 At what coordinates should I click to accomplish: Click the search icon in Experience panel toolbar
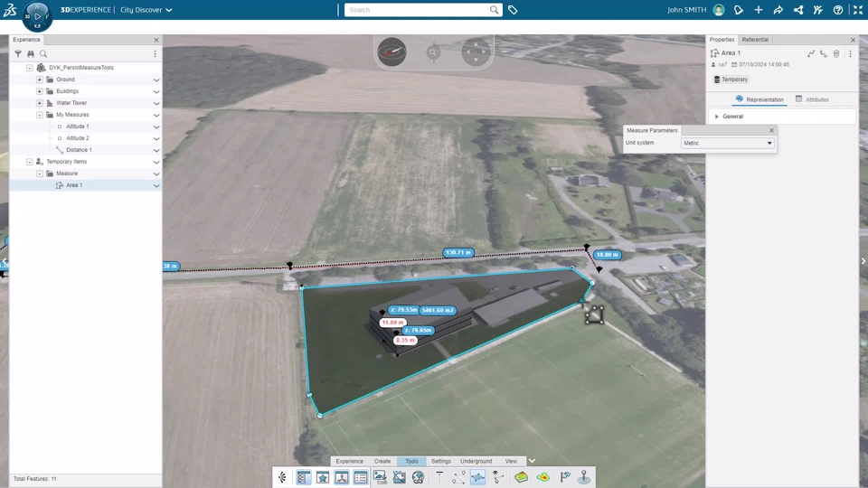pyautogui.click(x=43, y=53)
